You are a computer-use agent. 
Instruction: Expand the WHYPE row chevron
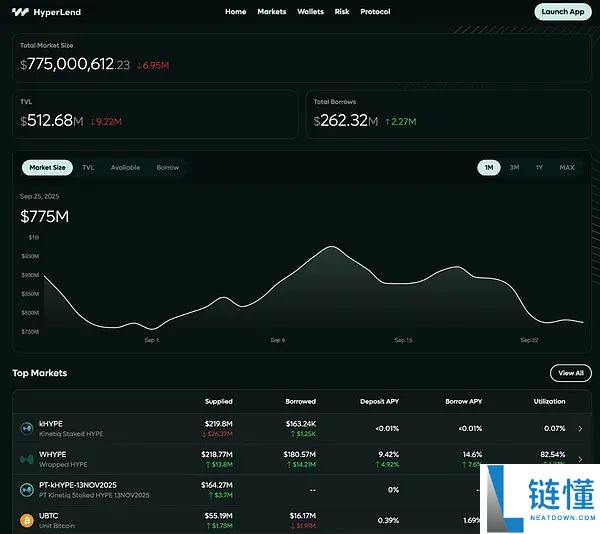tap(580, 459)
